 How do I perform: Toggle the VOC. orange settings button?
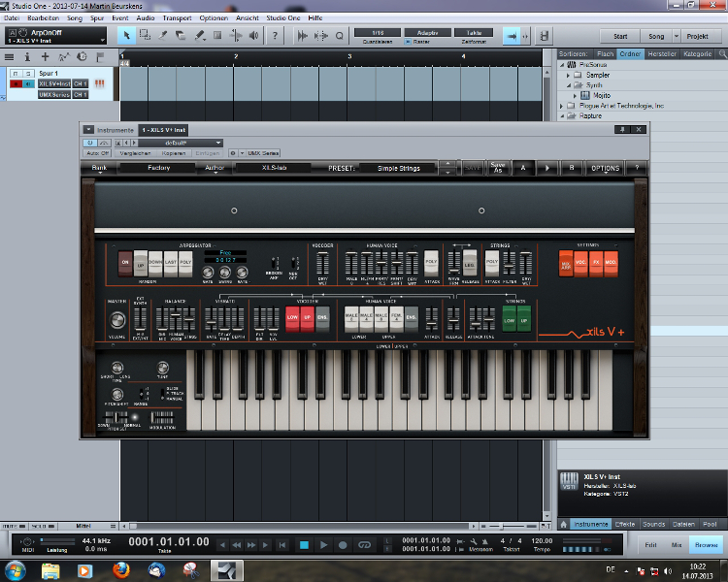tap(580, 263)
